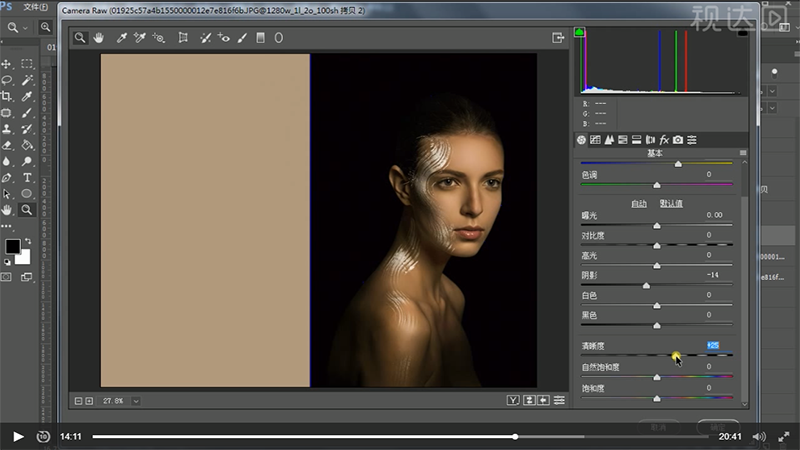The width and height of the screenshot is (800, 450).
Task: Open the save image export icon
Action: [558, 38]
